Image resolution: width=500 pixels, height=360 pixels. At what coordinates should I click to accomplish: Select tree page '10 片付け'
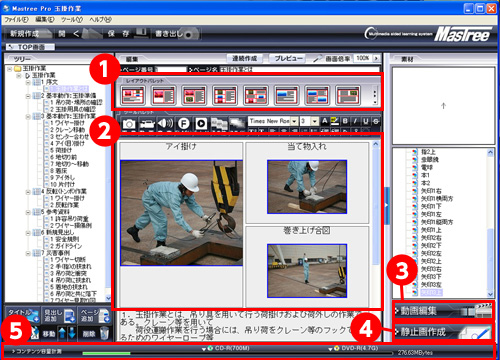click(x=62, y=184)
